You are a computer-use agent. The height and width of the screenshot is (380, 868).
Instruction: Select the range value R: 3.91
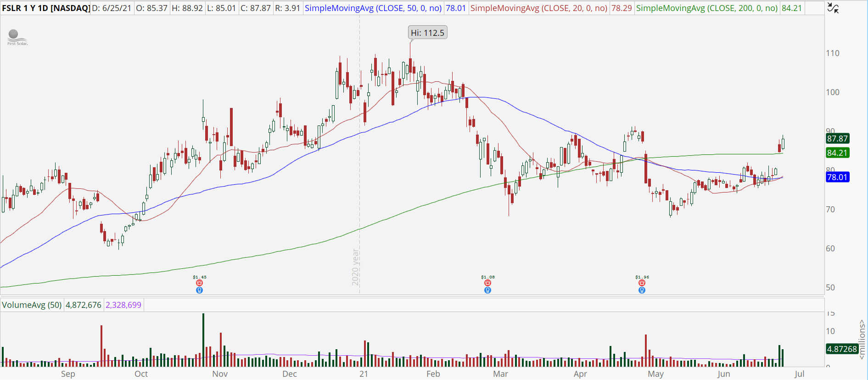287,8
